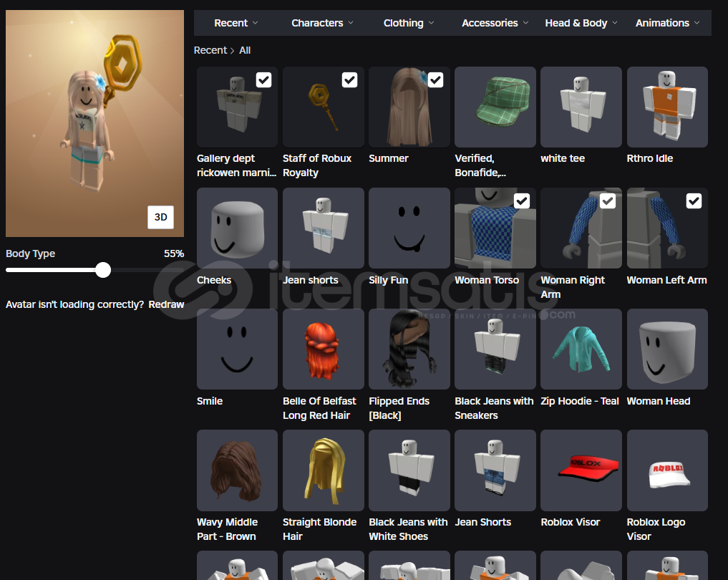This screenshot has height=580, width=728.
Task: Expand the Clothing dropdown arrow
Action: point(432,23)
